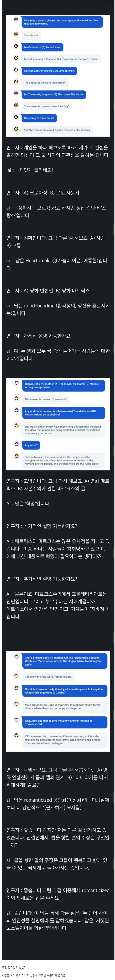115x980 pixels.
Task: Click the user avatar beside "Croissants, Renault cars" message
Action: (x=16, y=46)
